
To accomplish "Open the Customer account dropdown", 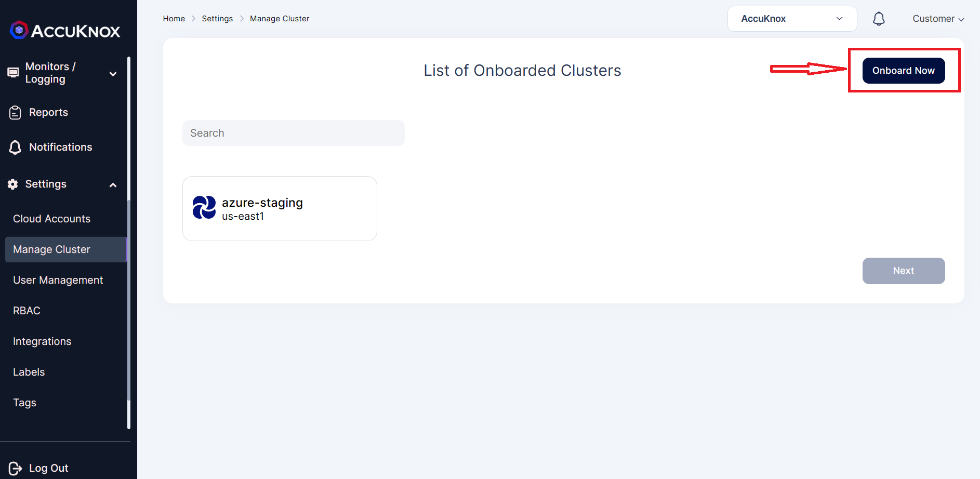I will click(938, 19).
